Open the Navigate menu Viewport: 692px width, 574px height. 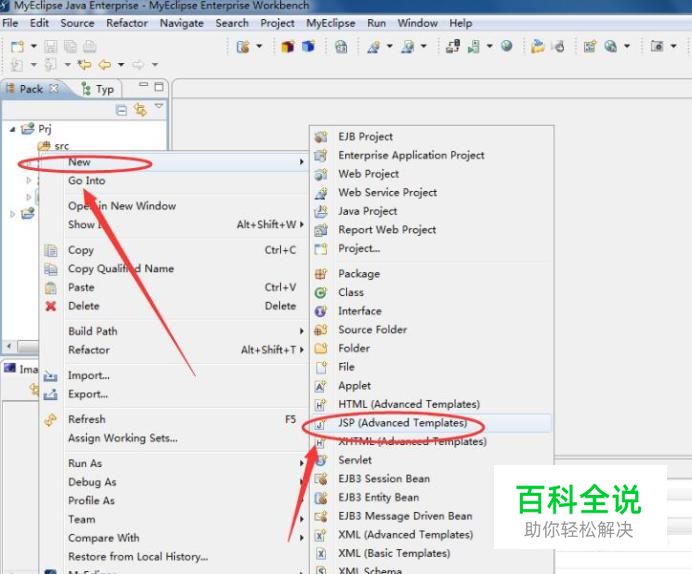pos(181,23)
